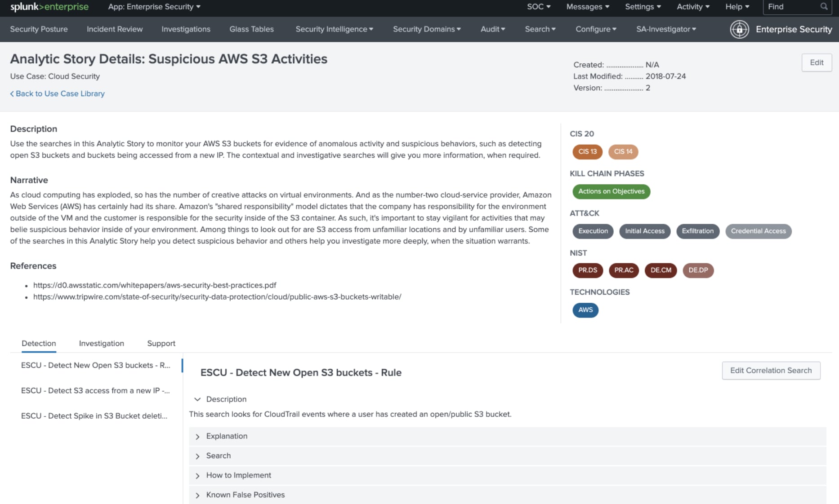839x504 pixels.
Task: Click the Exfiltration tag
Action: tap(697, 231)
